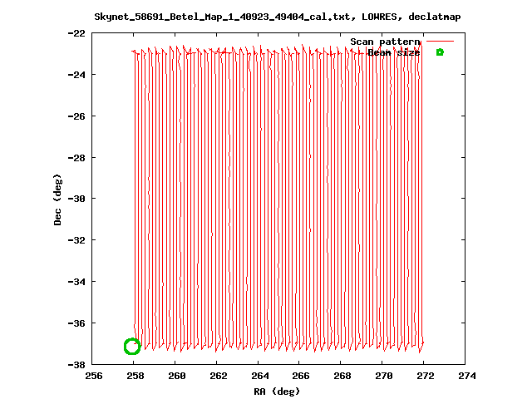Click the 264 RA tick label
Image resolution: width=532 pixels, height=399 pixels.
(260, 376)
